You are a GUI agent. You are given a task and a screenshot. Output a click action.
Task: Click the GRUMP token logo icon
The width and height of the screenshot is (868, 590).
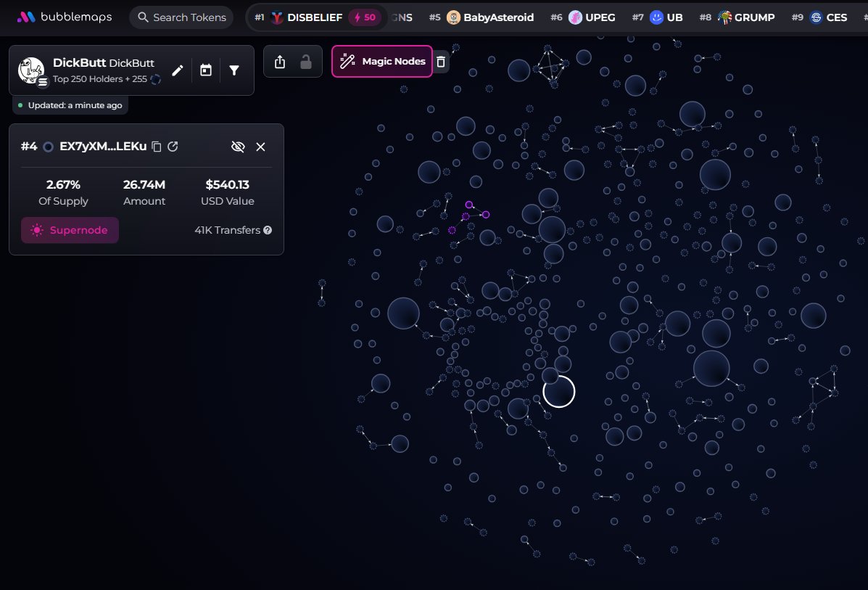724,17
